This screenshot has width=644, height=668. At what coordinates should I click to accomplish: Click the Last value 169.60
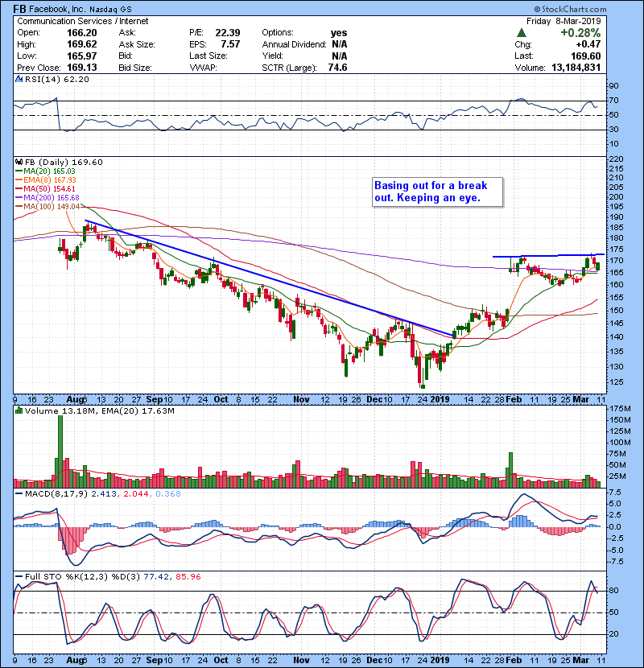[x=585, y=56]
